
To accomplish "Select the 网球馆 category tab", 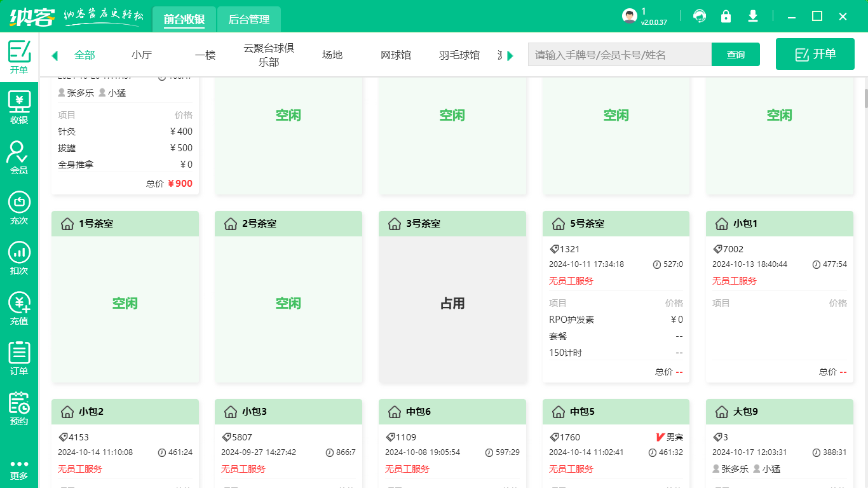I will coord(396,55).
